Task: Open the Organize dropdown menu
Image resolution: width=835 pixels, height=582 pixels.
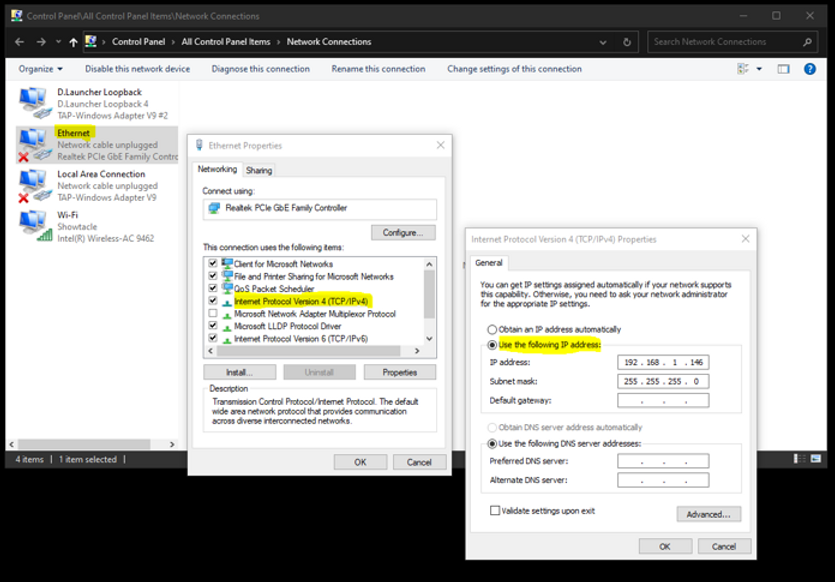Action: [x=40, y=69]
